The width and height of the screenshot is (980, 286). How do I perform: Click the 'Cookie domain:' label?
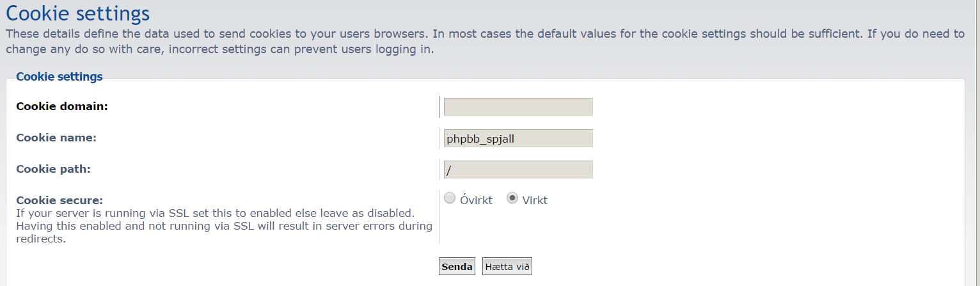62,106
